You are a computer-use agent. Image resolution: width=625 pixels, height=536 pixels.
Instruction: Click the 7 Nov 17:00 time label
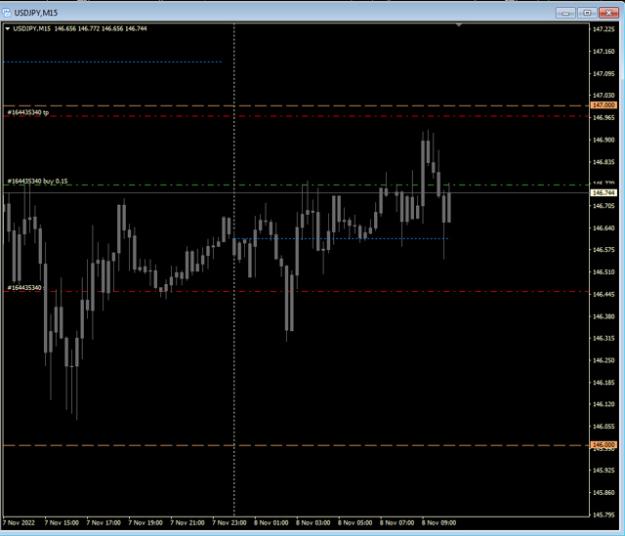coord(103,522)
